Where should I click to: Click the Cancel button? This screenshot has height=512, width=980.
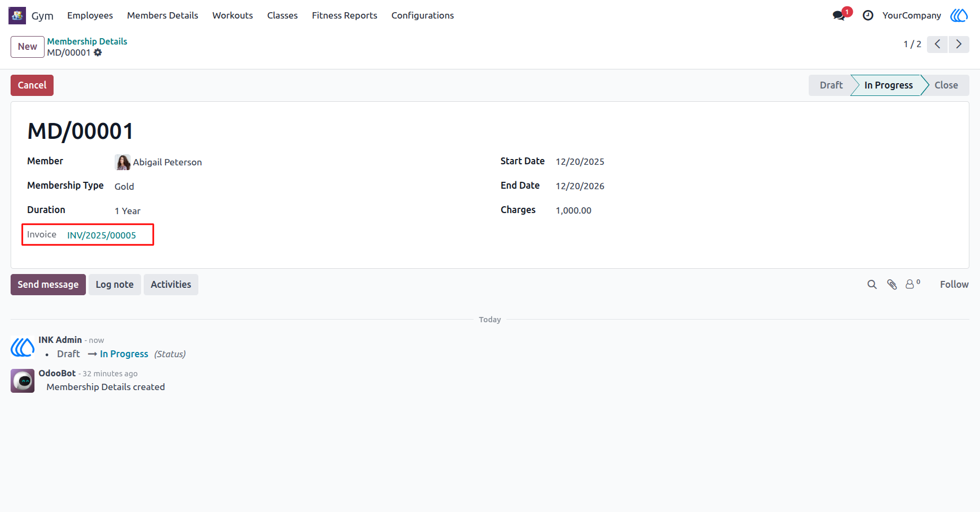click(32, 85)
